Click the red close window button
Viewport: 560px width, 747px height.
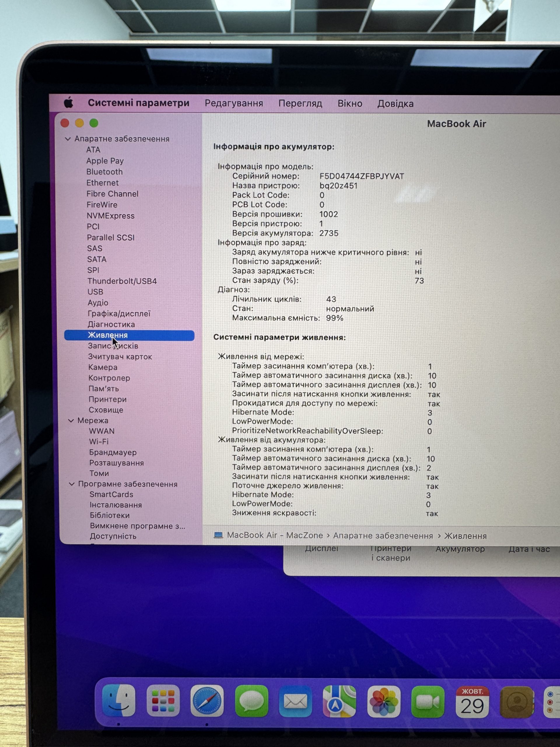point(65,123)
